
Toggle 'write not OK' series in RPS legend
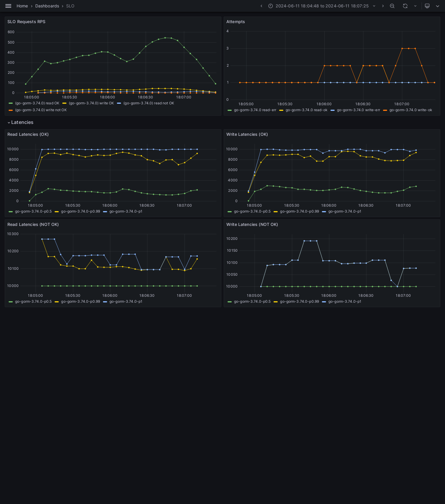point(41,110)
